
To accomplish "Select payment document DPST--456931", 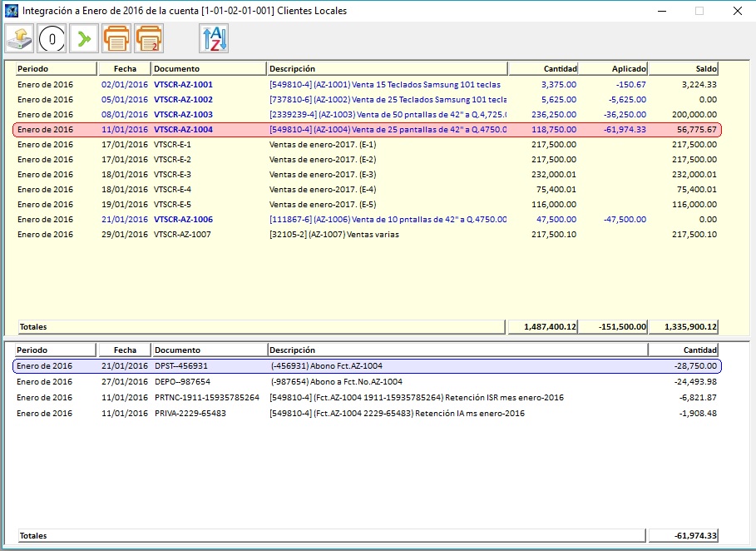I will [181, 365].
